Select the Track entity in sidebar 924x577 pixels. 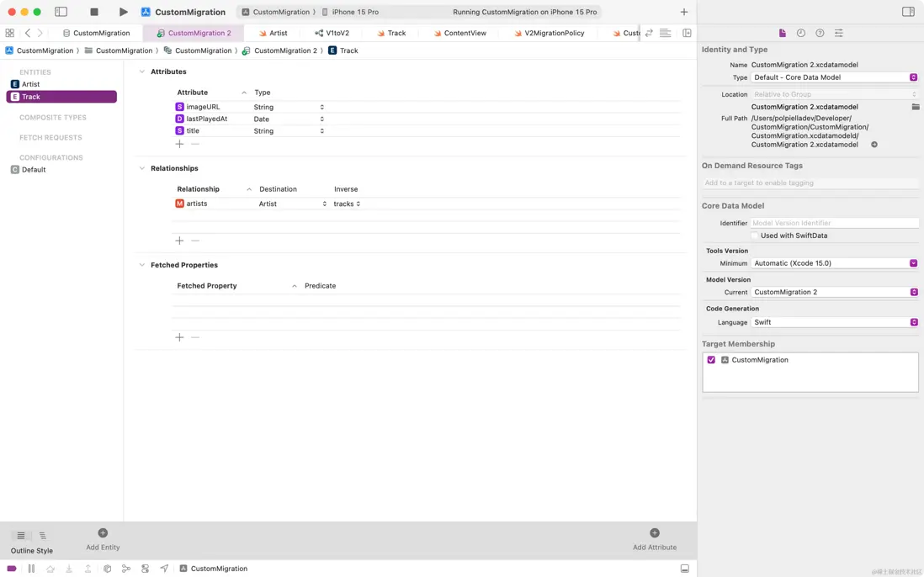coord(61,97)
